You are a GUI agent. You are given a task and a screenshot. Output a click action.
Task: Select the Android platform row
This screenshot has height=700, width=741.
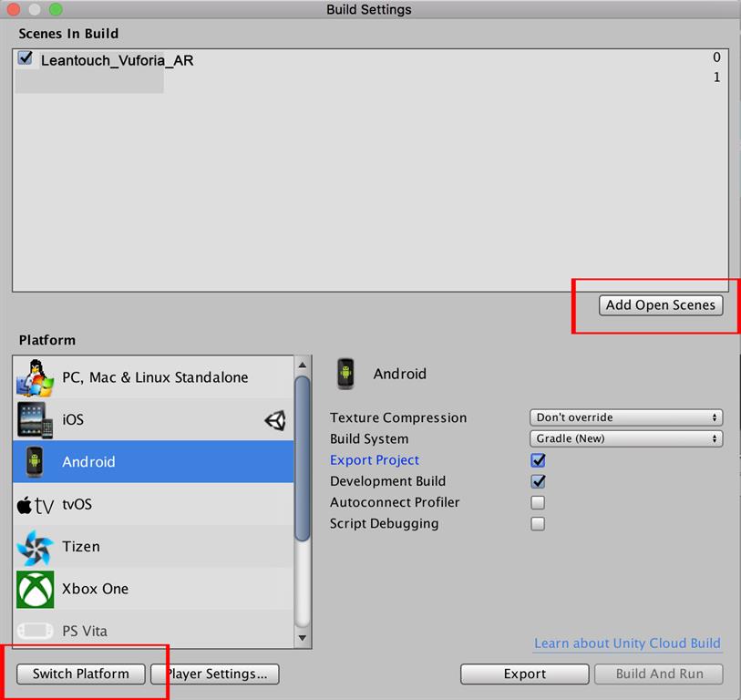(153, 462)
